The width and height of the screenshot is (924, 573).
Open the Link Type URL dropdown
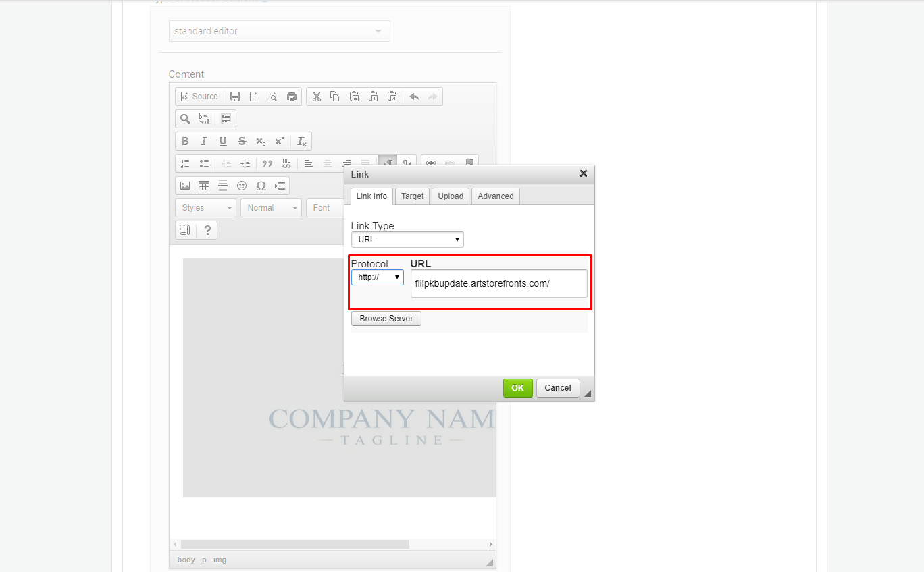(x=407, y=240)
